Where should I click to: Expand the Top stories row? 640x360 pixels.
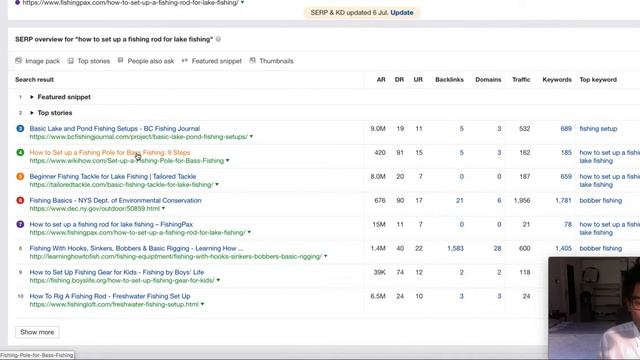coord(32,113)
